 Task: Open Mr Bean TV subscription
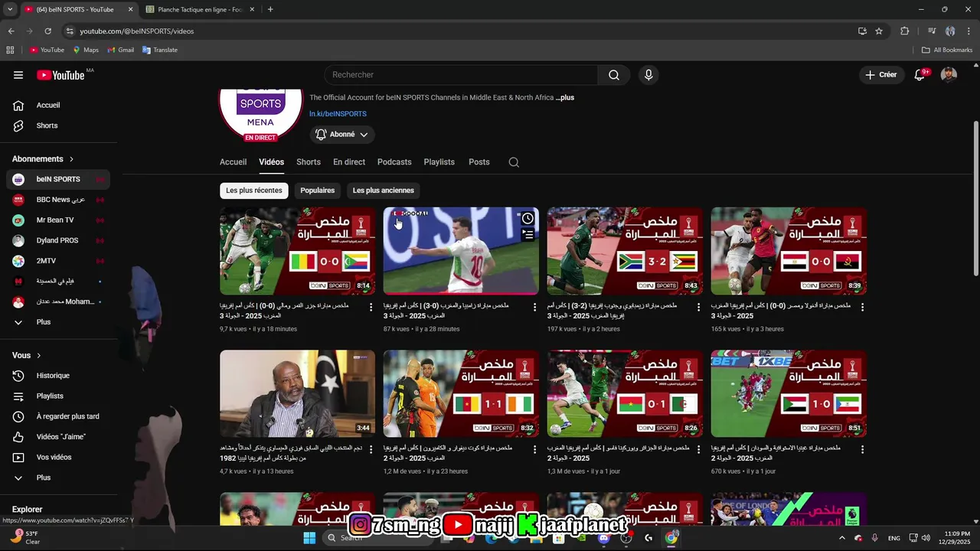[x=58, y=220]
